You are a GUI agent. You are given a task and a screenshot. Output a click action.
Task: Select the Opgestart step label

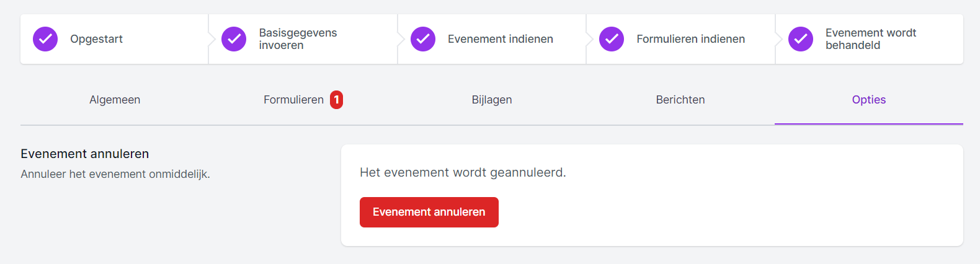click(96, 39)
